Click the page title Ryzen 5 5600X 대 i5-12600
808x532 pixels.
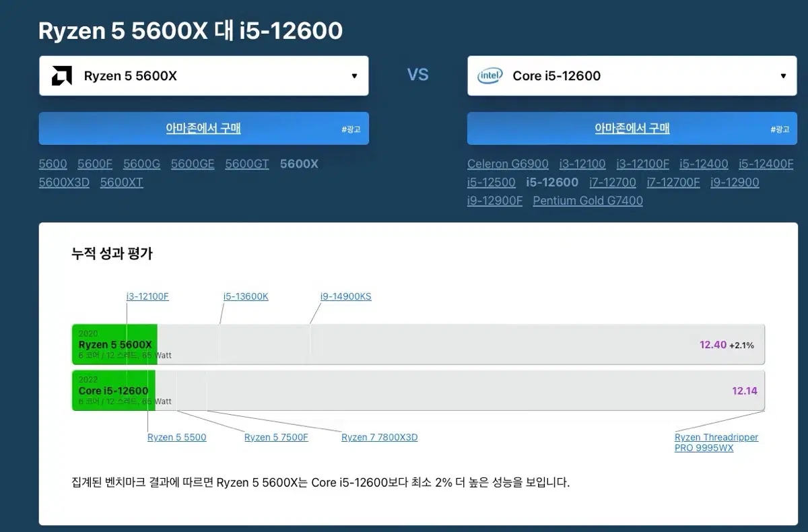point(191,30)
